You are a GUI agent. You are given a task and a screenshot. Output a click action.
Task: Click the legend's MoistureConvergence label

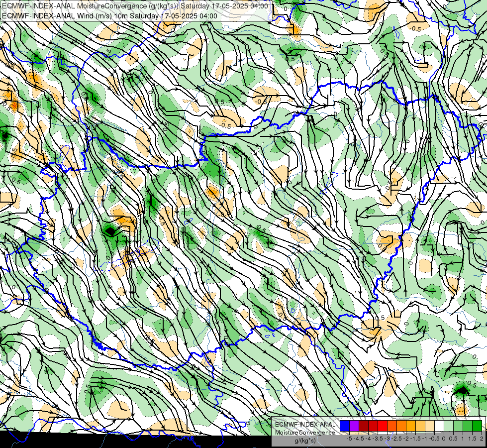[305, 433]
